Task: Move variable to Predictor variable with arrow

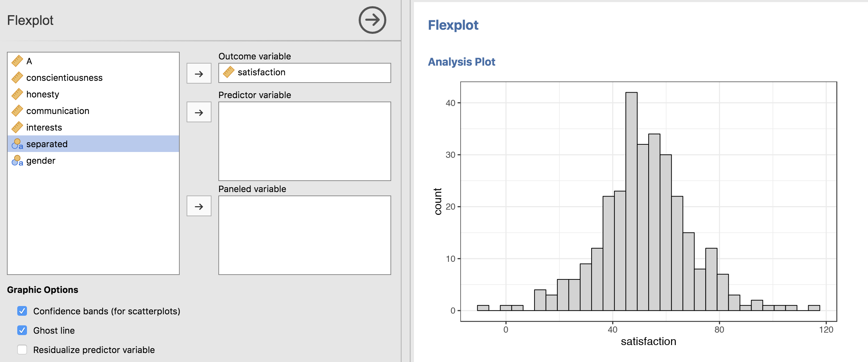Action: pos(199,112)
